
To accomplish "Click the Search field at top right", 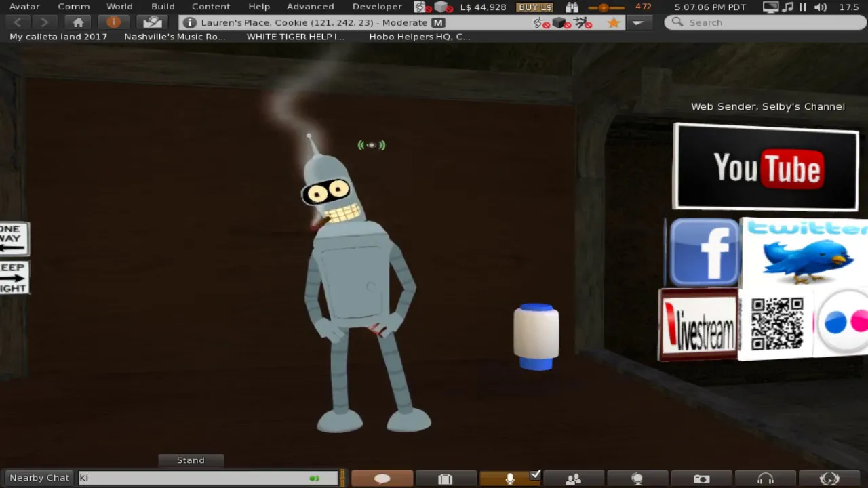I will point(764,22).
